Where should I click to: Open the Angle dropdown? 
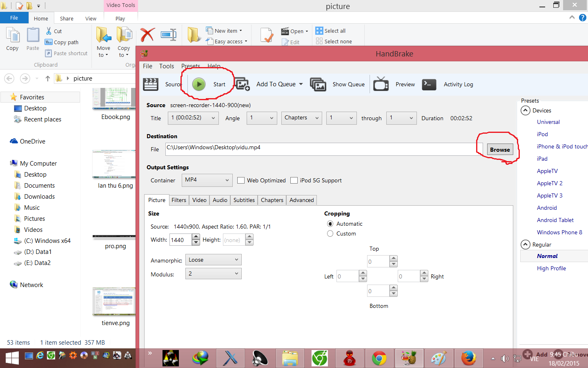(x=262, y=118)
